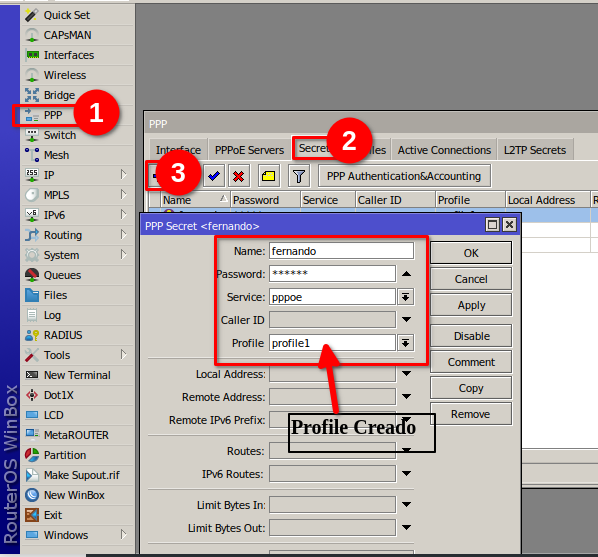Expand the IP submenu arrow
Viewport: 598px width, 557px height.
click(123, 175)
